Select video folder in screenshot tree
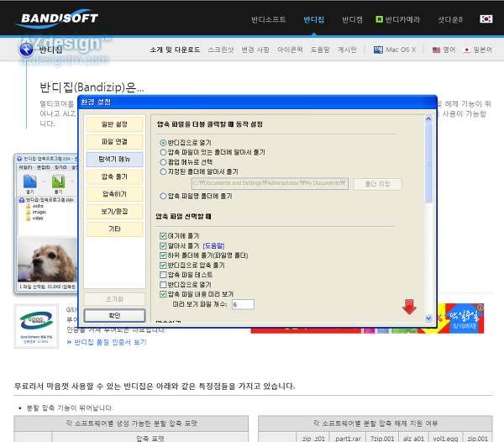Screen dimensions: 504x442 [38, 218]
